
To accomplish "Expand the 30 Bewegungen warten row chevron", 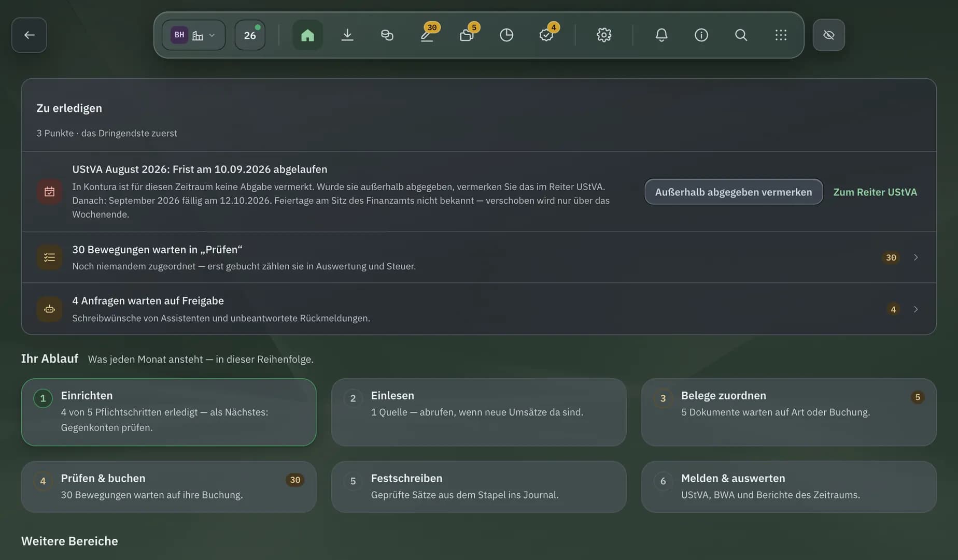I will 916,257.
